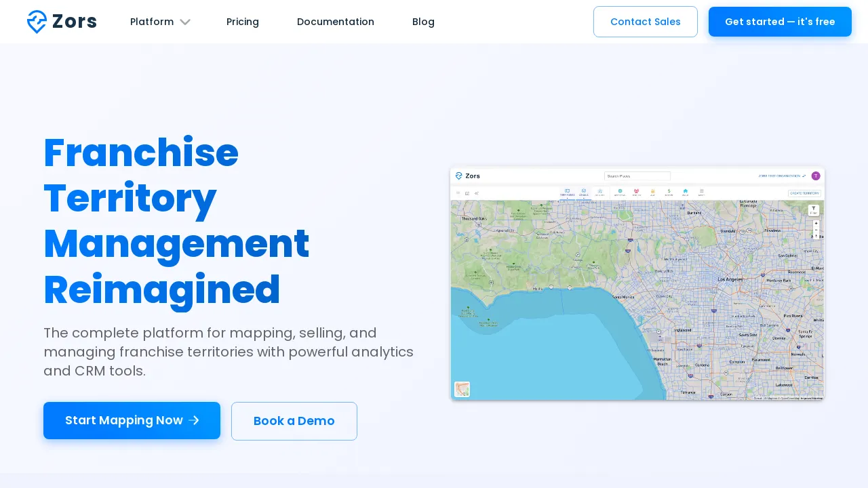Viewport: 868px width, 488px height.
Task: Expand the Platform dropdown chevron
Action: coord(185,22)
